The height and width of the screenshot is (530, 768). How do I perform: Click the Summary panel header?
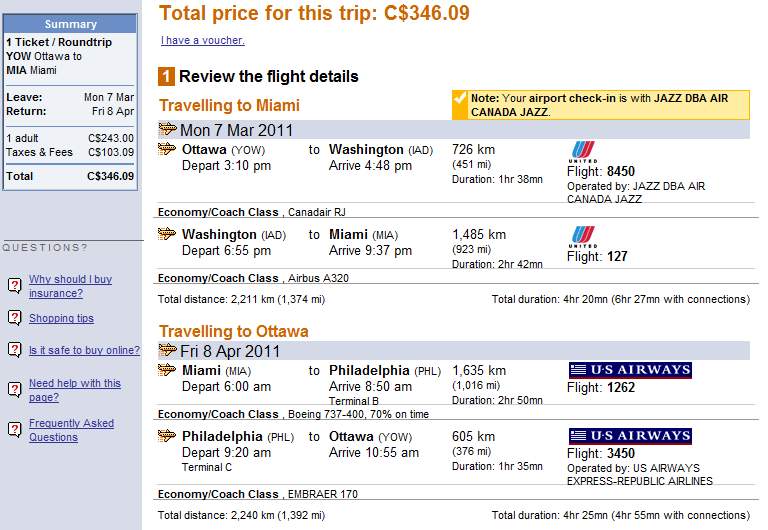(x=70, y=24)
